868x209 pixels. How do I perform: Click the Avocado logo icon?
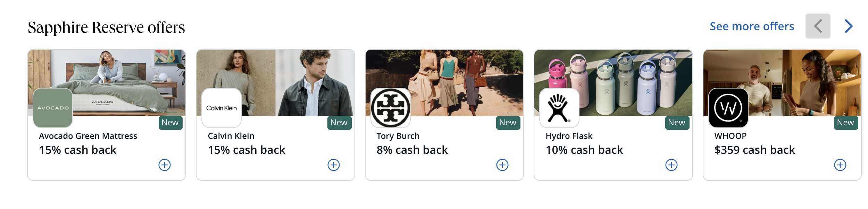53,108
